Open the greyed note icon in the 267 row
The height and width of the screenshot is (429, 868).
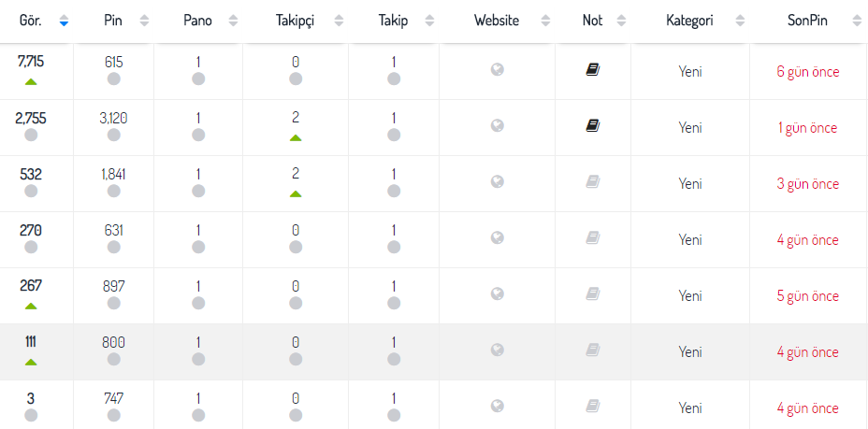592,293
